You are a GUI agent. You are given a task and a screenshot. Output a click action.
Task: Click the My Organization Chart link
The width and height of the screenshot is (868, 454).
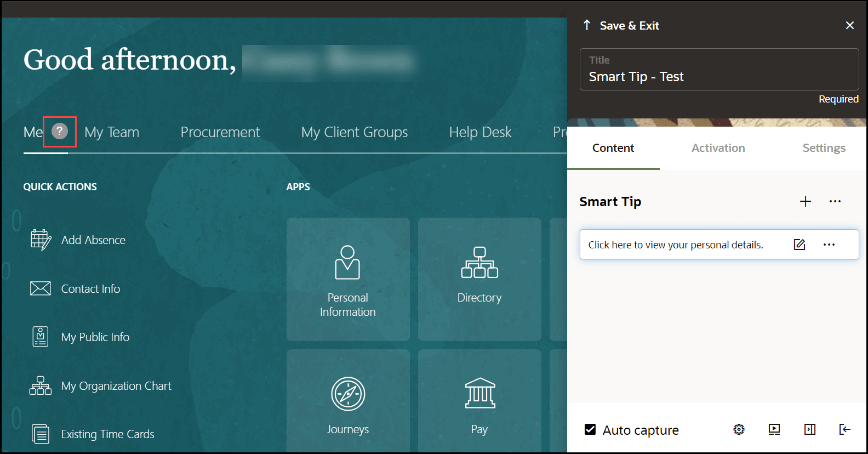[116, 386]
